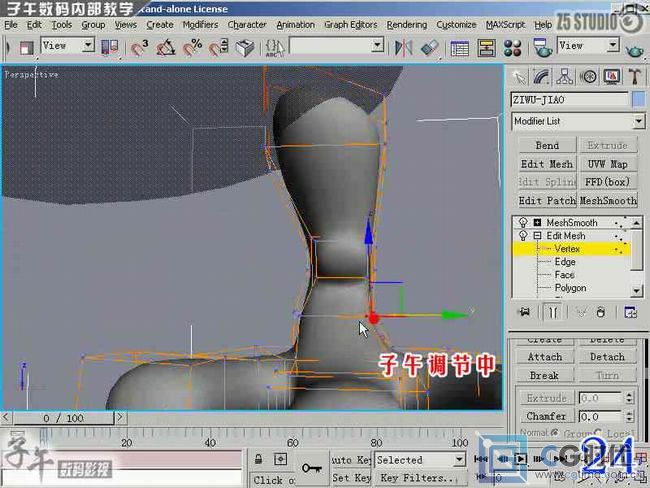Click Remove Modifier from Stack icon
650x488 pixels.
601,312
